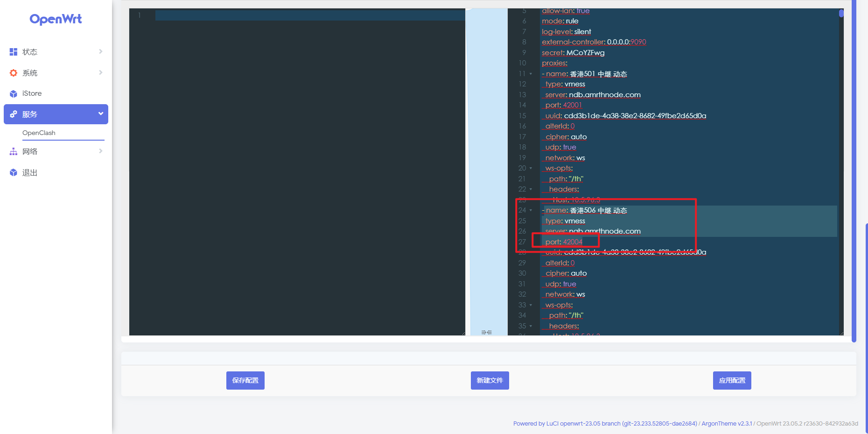Click the 状态 grid icon
The width and height of the screenshot is (868, 434).
pos(14,52)
